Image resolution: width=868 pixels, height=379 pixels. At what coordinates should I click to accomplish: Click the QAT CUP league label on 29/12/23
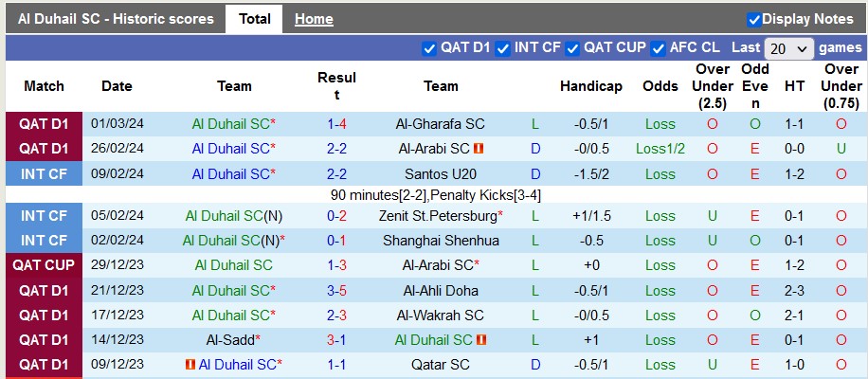point(44,265)
